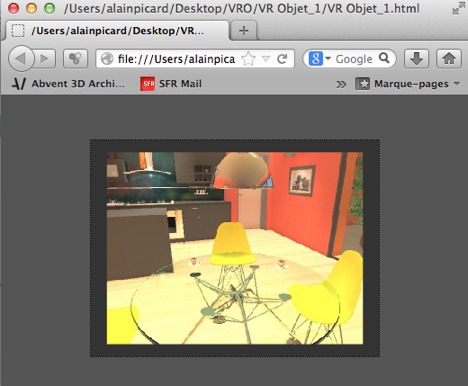This screenshot has height=386, width=468.
Task: Reload the page with the refresh icon
Action: coord(282,59)
